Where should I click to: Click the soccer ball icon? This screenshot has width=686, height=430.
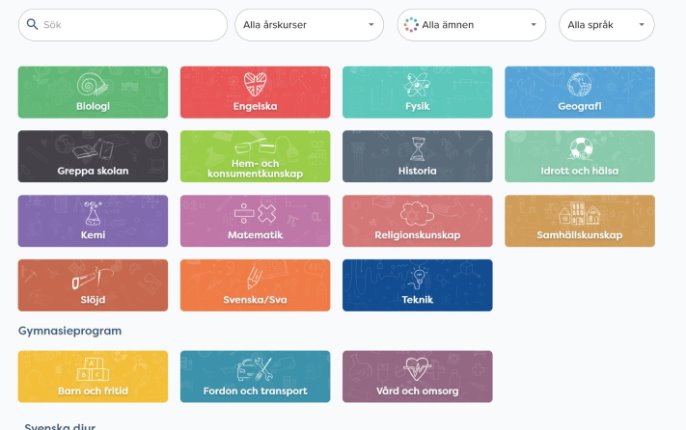580,149
